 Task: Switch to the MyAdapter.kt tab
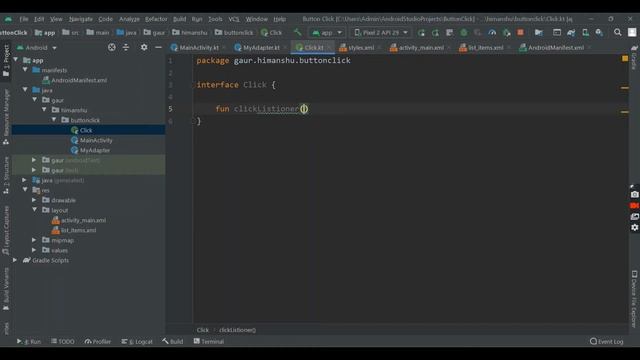click(261, 48)
